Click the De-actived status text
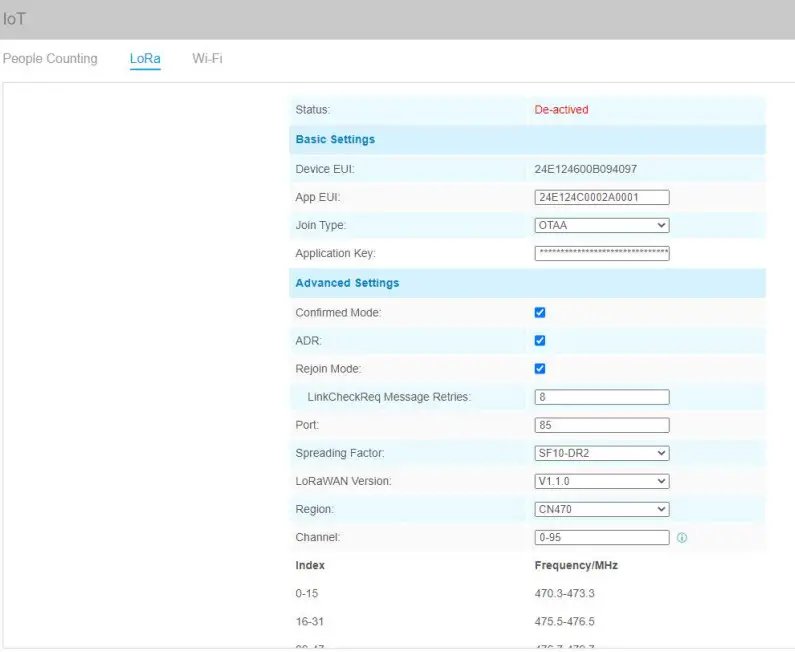The width and height of the screenshot is (795, 652). [562, 110]
